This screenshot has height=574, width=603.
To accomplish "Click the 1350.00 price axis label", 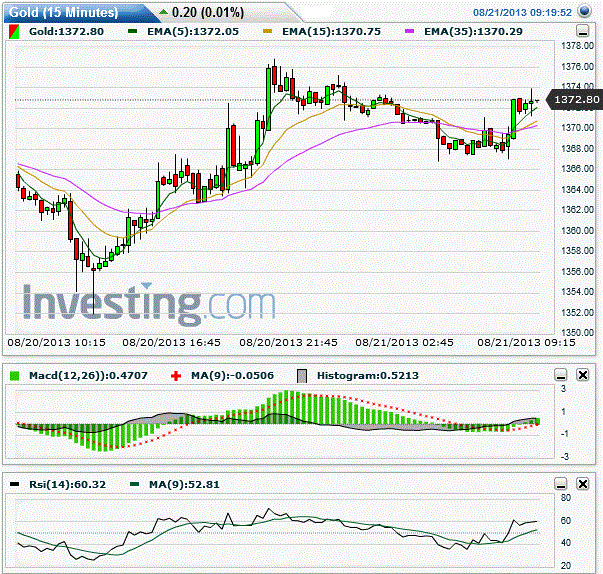I will pyautogui.click(x=578, y=333).
